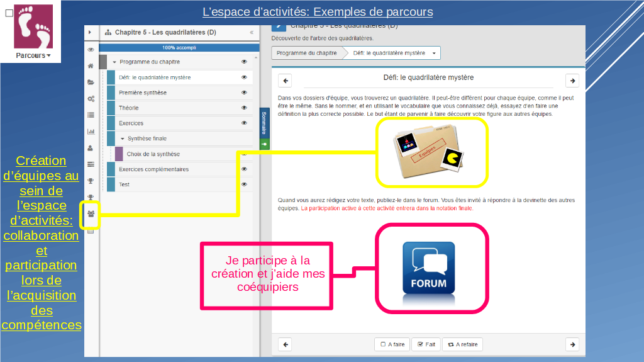The image size is (644, 362).
Task: Click Programme du chapitre breadcrumb
Action: point(306,53)
